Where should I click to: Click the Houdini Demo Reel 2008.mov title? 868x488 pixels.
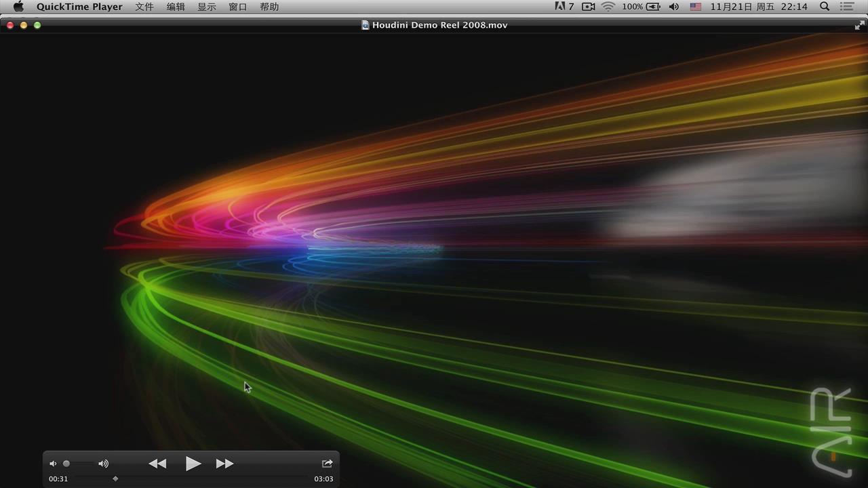point(439,25)
